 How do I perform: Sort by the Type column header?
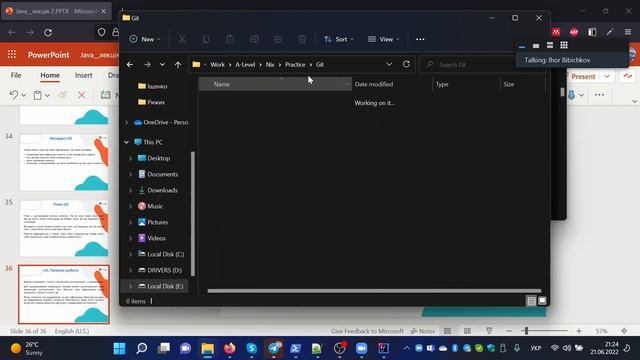(466, 84)
